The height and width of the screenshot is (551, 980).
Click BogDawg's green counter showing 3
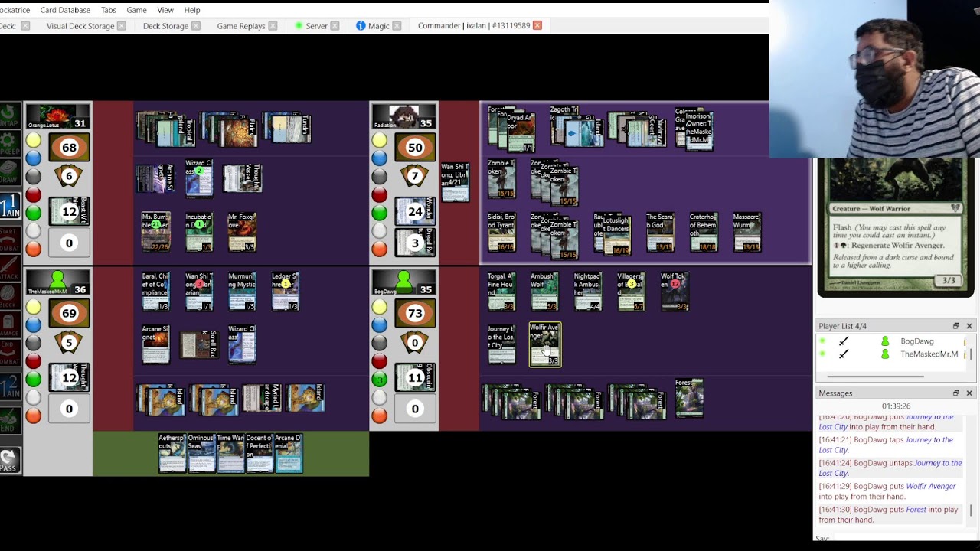click(380, 379)
